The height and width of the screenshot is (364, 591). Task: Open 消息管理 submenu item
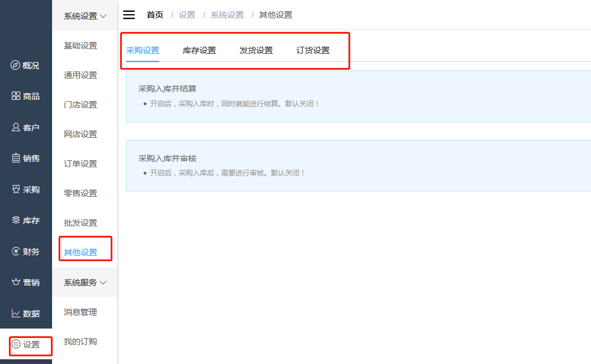pos(80,312)
